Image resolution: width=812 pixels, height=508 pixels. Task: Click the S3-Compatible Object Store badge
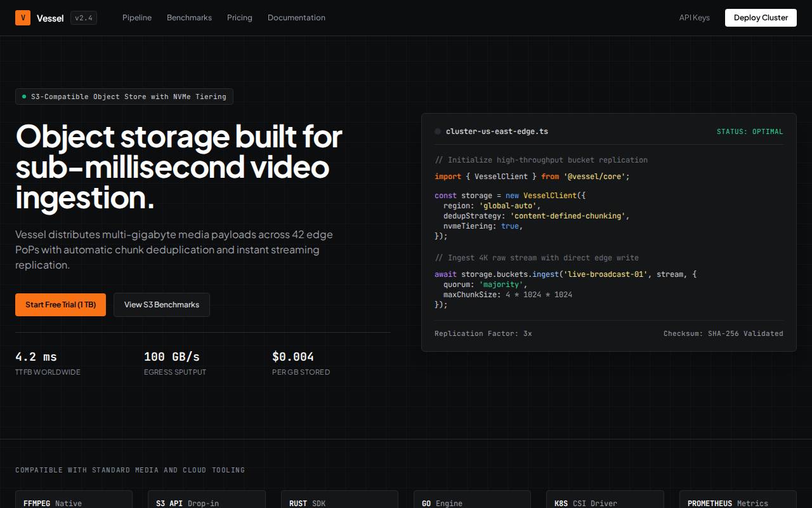(x=124, y=97)
